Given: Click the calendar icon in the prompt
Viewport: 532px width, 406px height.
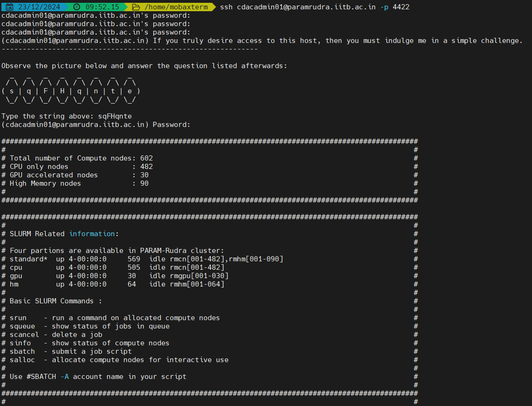Looking at the screenshot, I should click(x=9, y=7).
